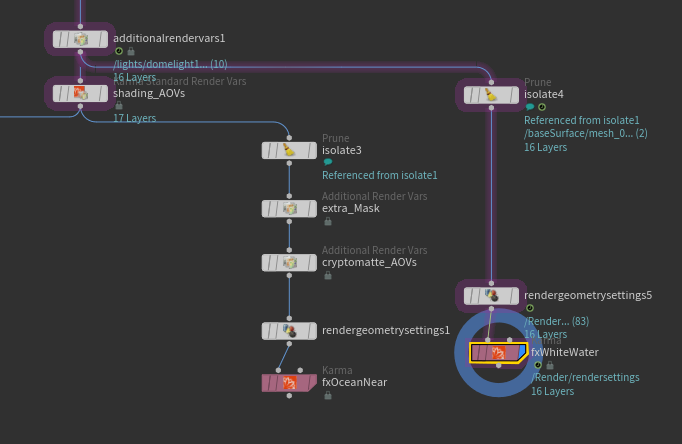Select the cryptomatte_AOVs node icon
Screen dimensions: 682x444
(x=290, y=263)
